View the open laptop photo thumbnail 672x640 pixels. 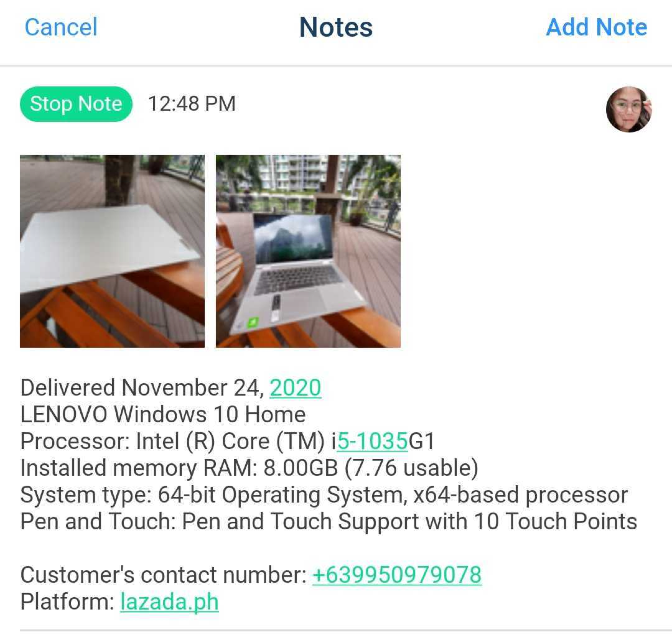tap(308, 251)
